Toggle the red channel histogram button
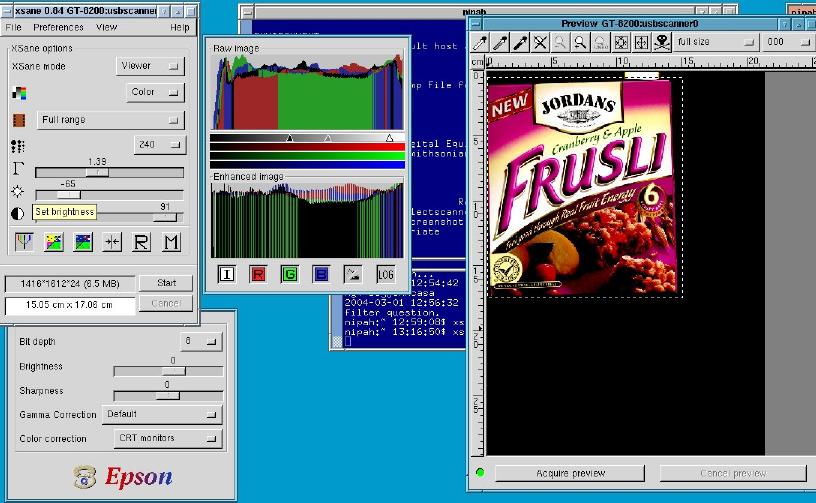This screenshot has width=816, height=503. (258, 274)
